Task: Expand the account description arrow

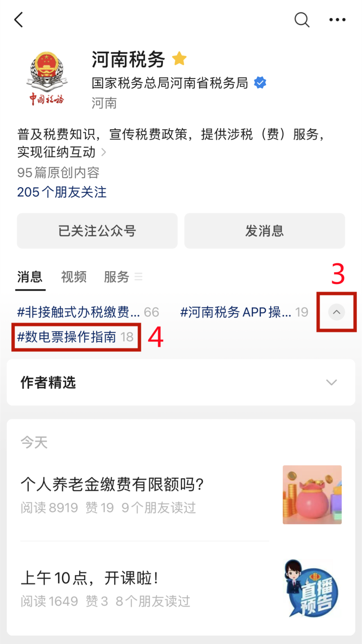Action: pos(104,152)
